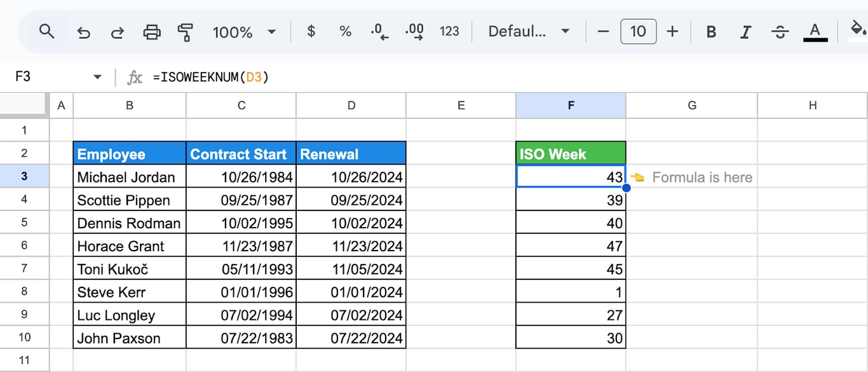Select the Luc Longley cell
The width and height of the screenshot is (868, 372).
(x=130, y=315)
